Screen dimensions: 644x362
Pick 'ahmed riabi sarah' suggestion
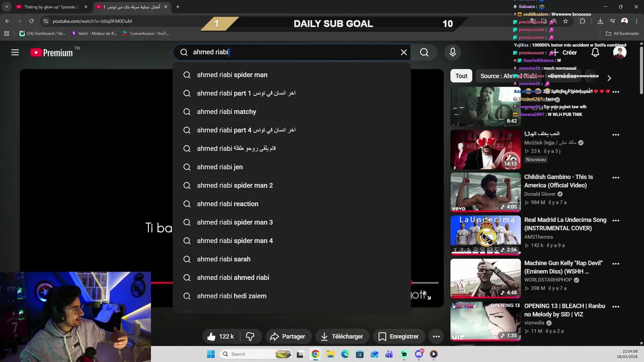(292, 259)
